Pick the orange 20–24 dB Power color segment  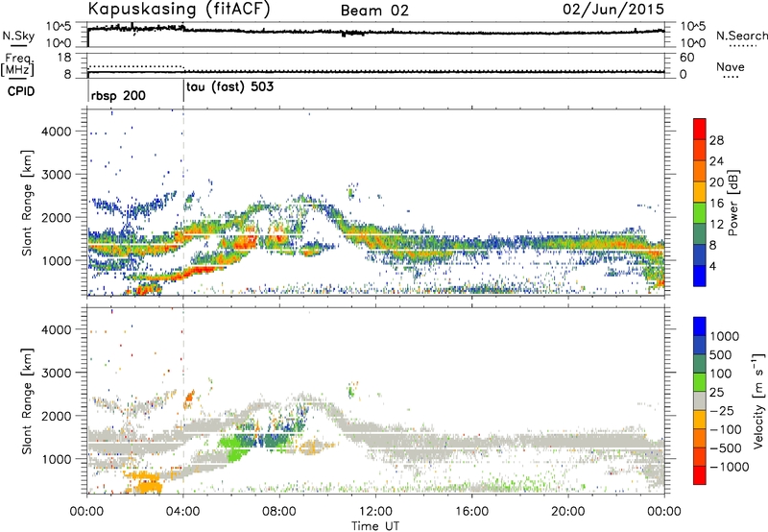[x=700, y=171]
